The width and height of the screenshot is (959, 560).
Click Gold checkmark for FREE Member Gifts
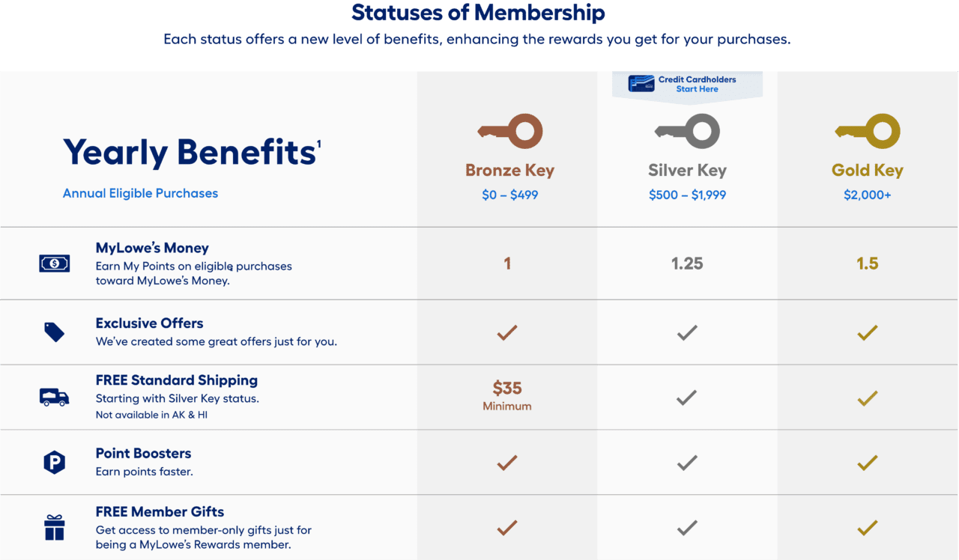click(867, 528)
